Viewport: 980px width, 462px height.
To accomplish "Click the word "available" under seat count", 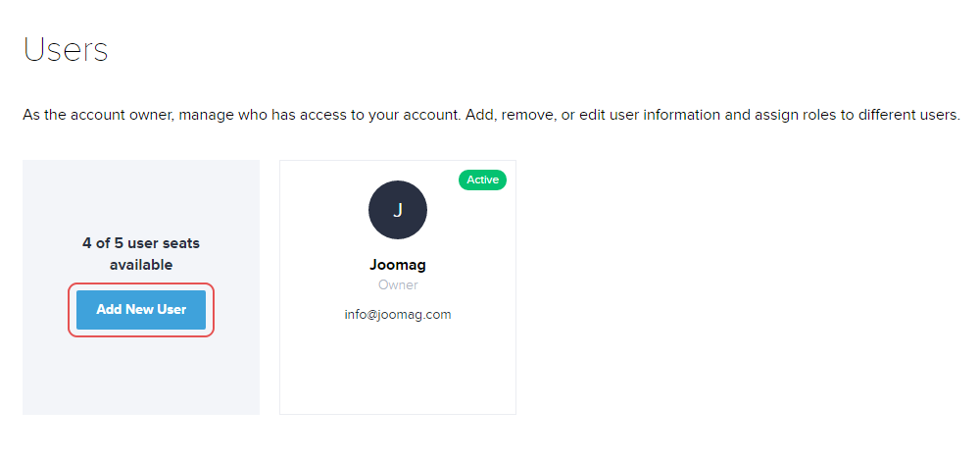I will point(141,265).
